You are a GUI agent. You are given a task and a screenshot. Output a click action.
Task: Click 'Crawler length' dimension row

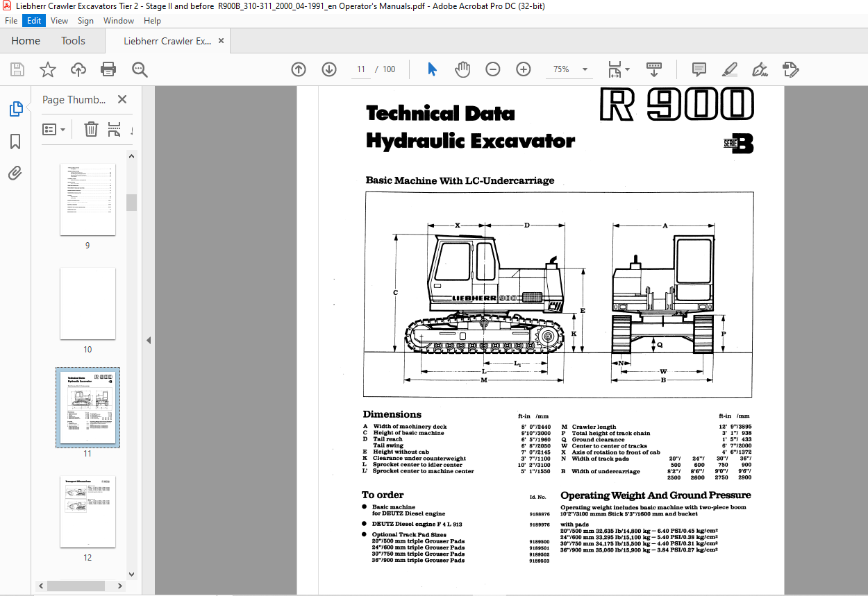(656, 427)
